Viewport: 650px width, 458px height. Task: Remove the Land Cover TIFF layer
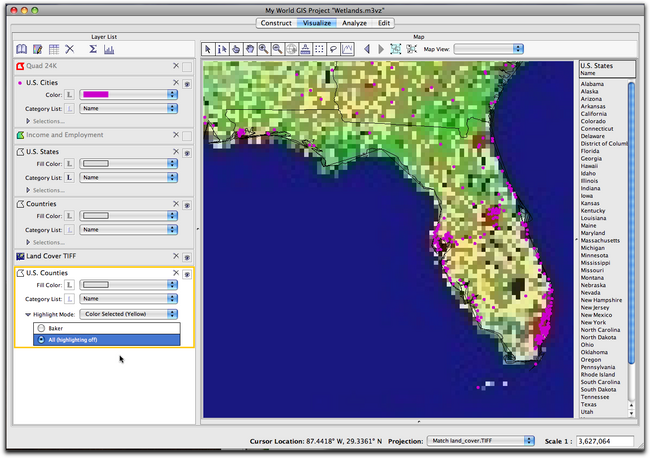[175, 256]
